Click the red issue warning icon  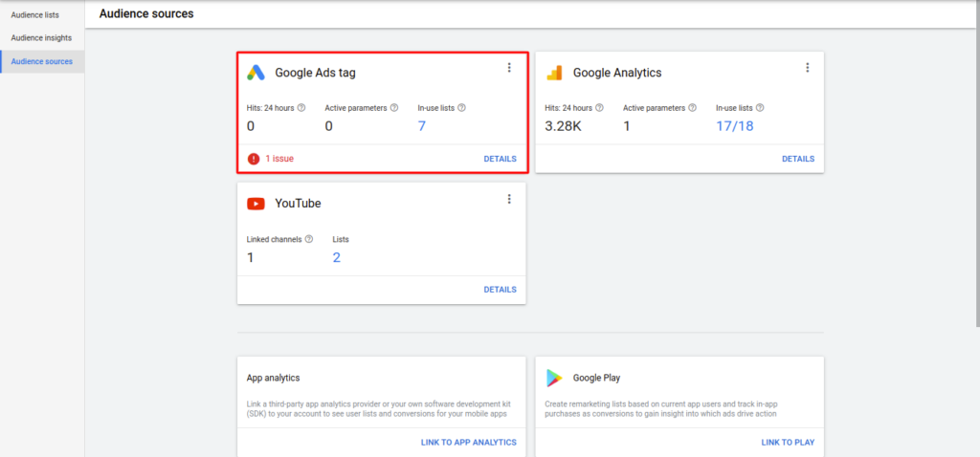pos(254,159)
